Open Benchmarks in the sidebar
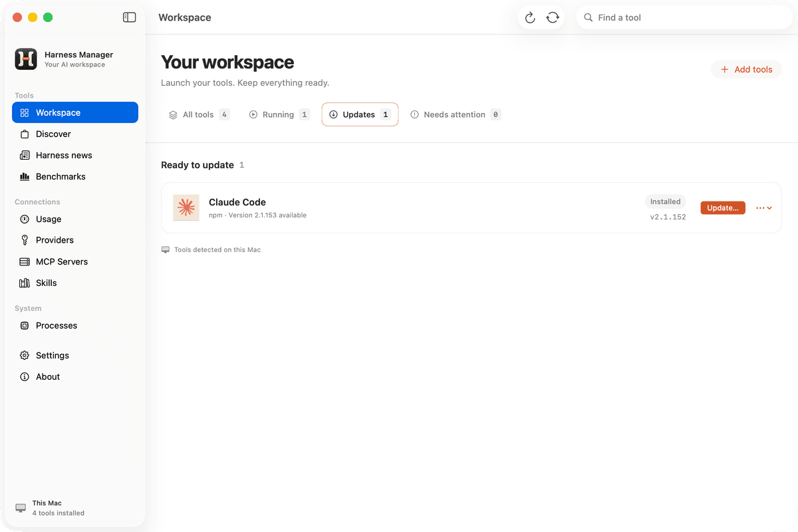Viewport: 798px width, 532px height. [75, 176]
